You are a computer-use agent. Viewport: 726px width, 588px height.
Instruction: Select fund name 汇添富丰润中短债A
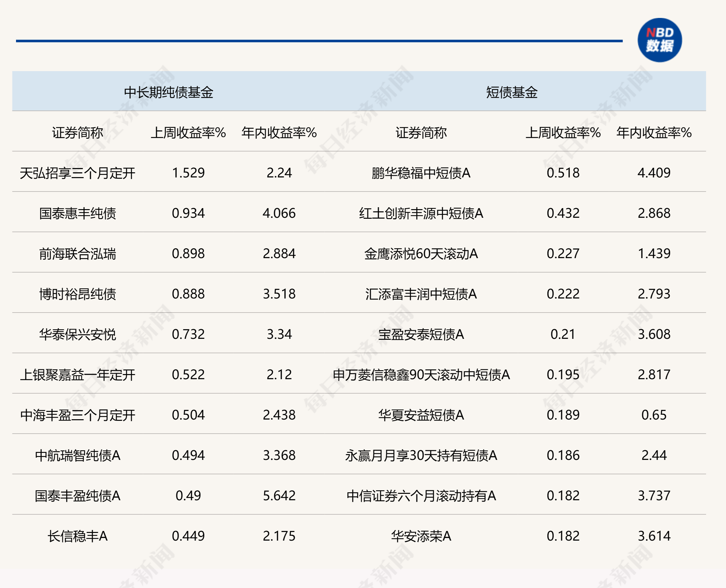421,294
